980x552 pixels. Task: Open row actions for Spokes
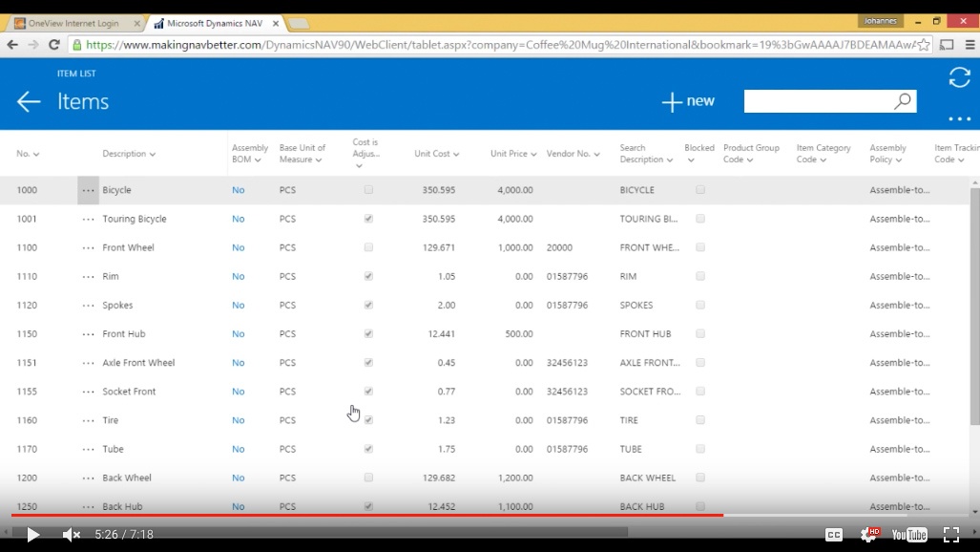coord(88,306)
